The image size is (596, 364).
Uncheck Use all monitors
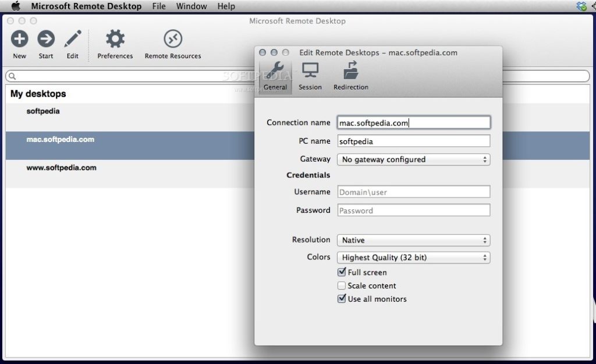[341, 299]
